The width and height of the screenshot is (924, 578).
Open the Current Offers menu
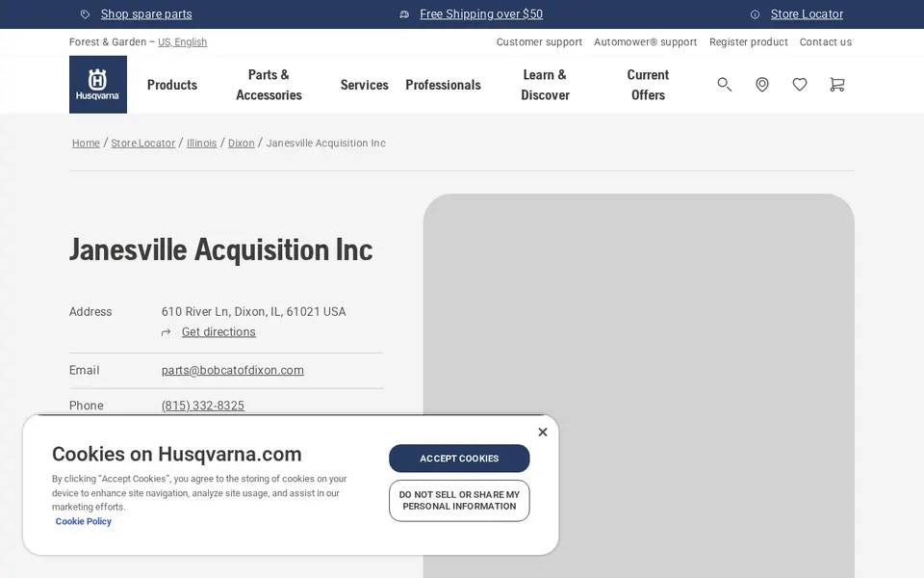tap(648, 85)
